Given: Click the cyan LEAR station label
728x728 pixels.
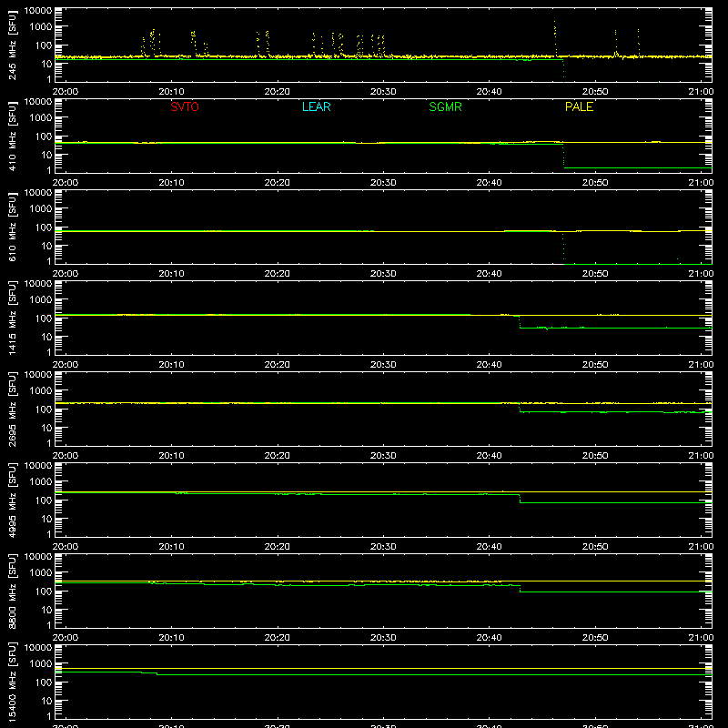Looking at the screenshot, I should (x=316, y=106).
